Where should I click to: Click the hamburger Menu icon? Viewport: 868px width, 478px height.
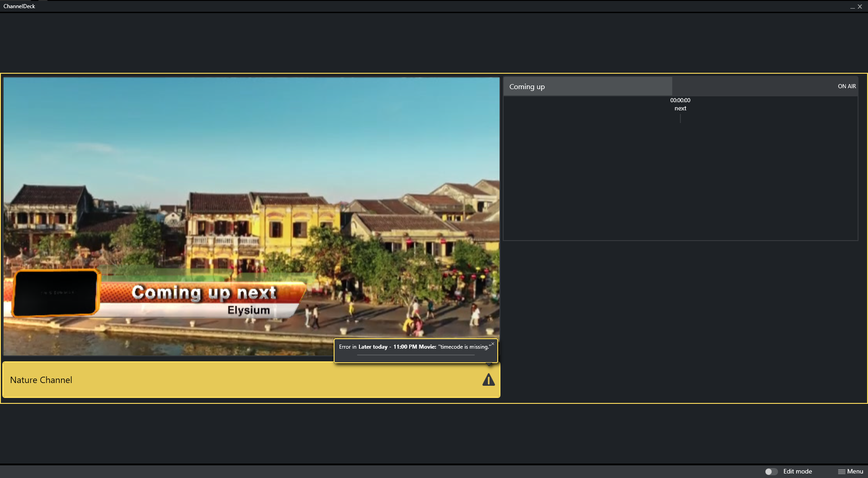point(841,471)
